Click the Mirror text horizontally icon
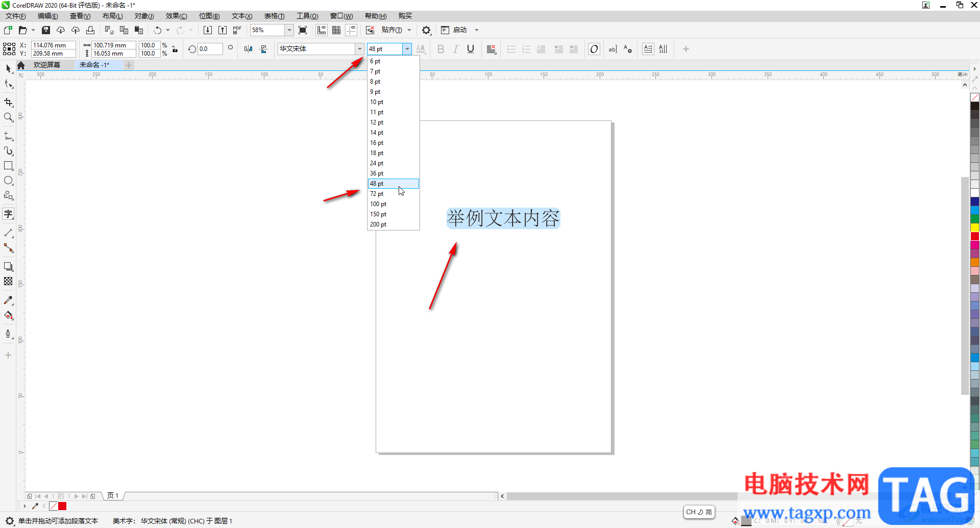This screenshot has height=528, width=980. (248, 49)
